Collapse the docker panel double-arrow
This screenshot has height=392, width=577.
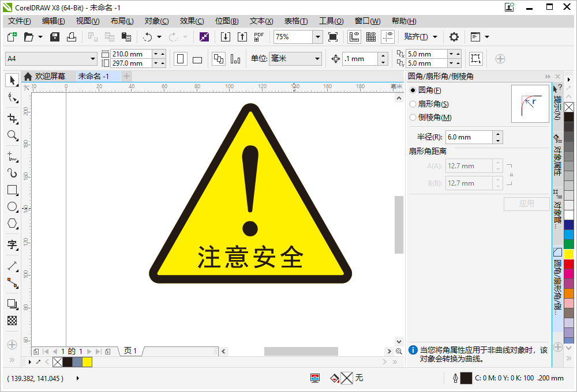[548, 77]
